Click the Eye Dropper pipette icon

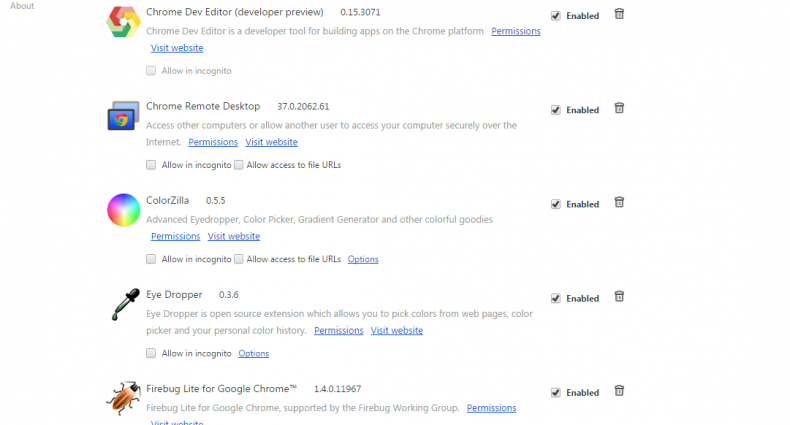coord(122,304)
